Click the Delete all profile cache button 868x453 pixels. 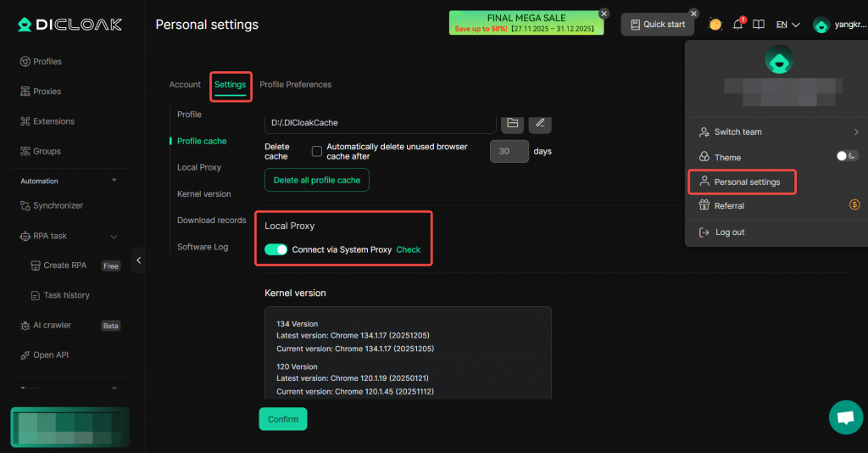click(x=317, y=180)
